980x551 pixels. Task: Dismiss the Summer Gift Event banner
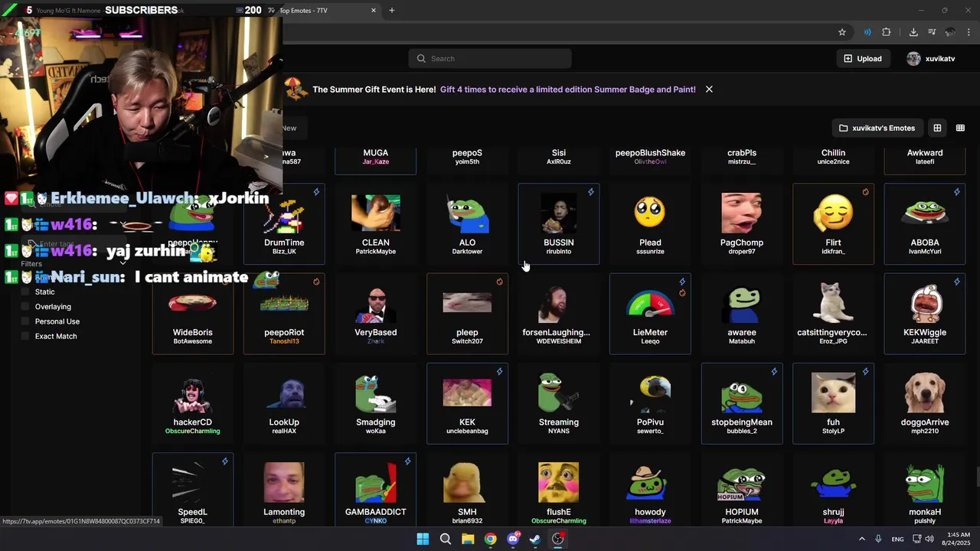click(709, 90)
